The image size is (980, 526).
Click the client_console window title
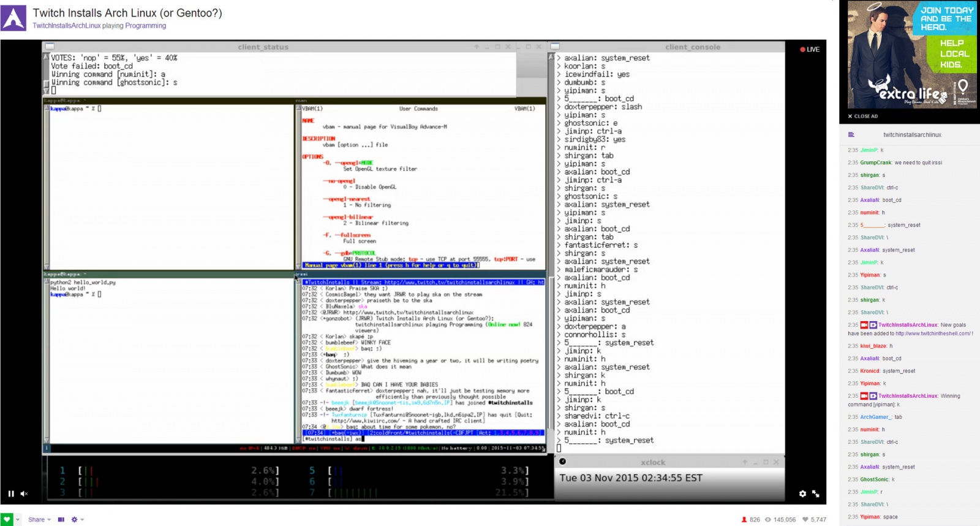click(x=693, y=47)
